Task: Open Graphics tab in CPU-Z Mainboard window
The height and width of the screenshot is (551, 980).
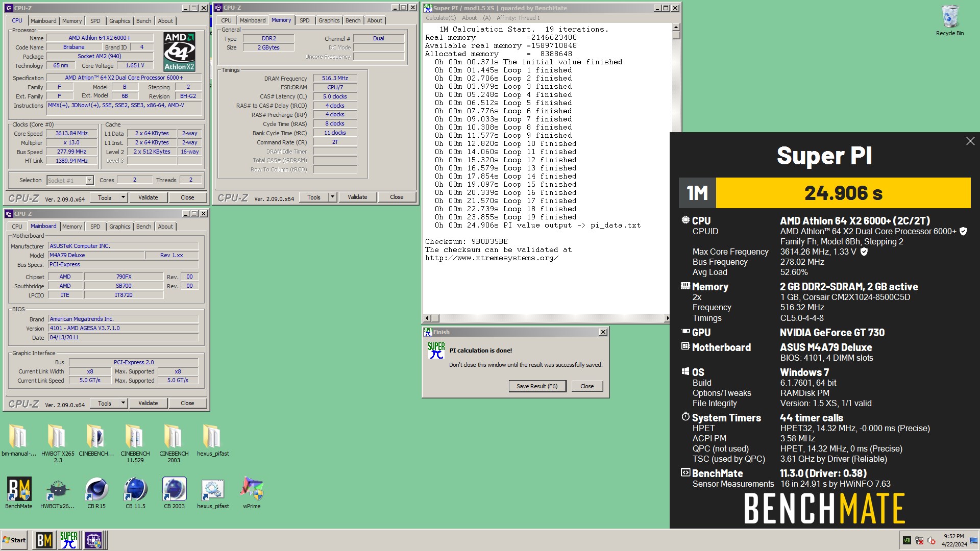Action: 120,227
